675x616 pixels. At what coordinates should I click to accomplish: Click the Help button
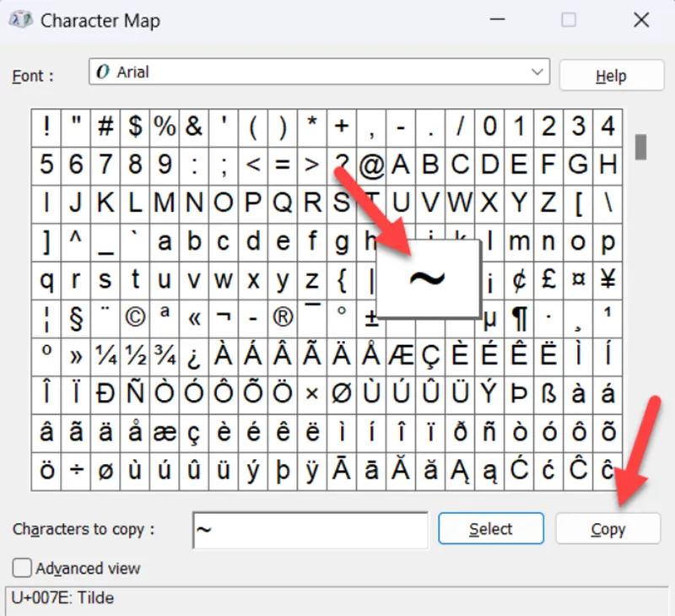611,76
